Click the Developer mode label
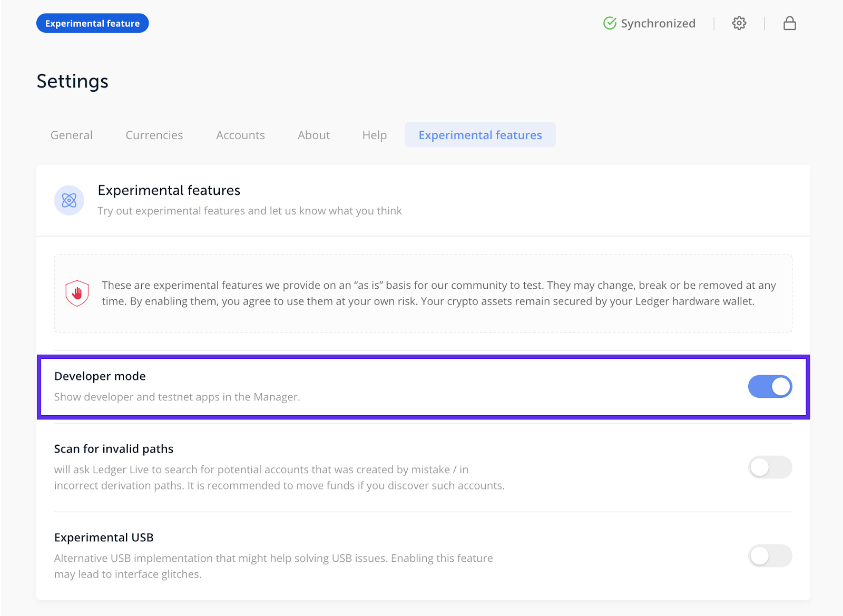 [x=100, y=376]
